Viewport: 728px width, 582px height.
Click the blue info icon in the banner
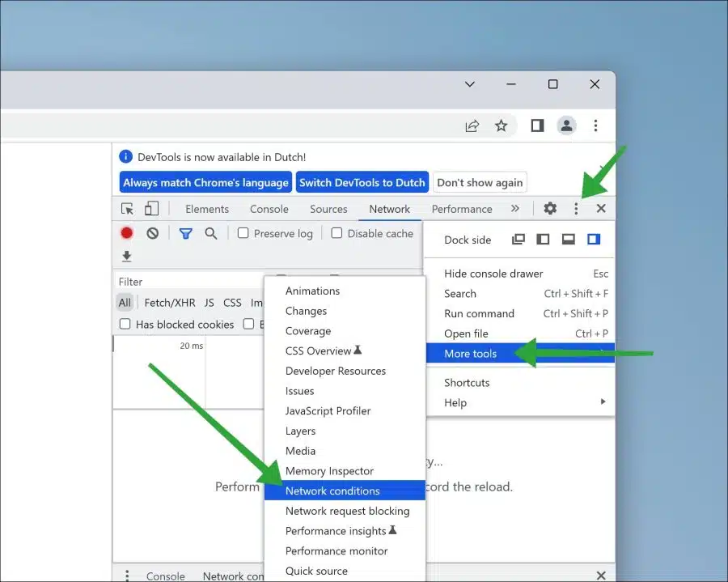[x=125, y=156]
